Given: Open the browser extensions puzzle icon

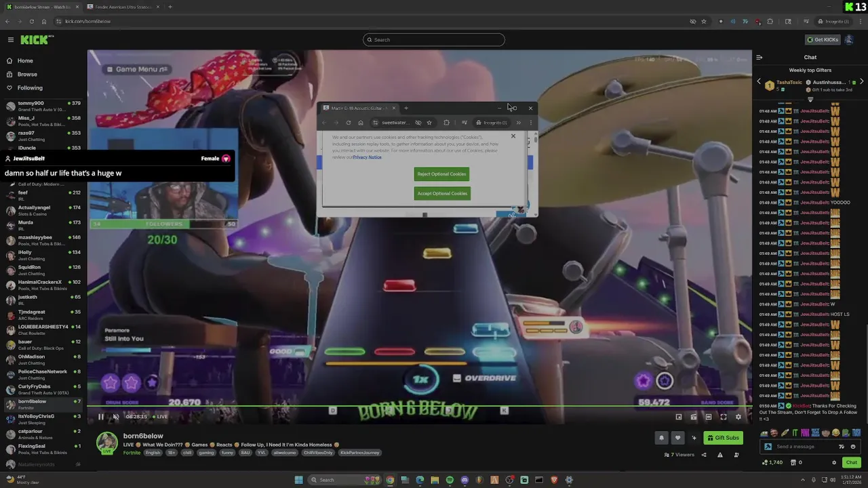Looking at the screenshot, I should click(x=770, y=21).
